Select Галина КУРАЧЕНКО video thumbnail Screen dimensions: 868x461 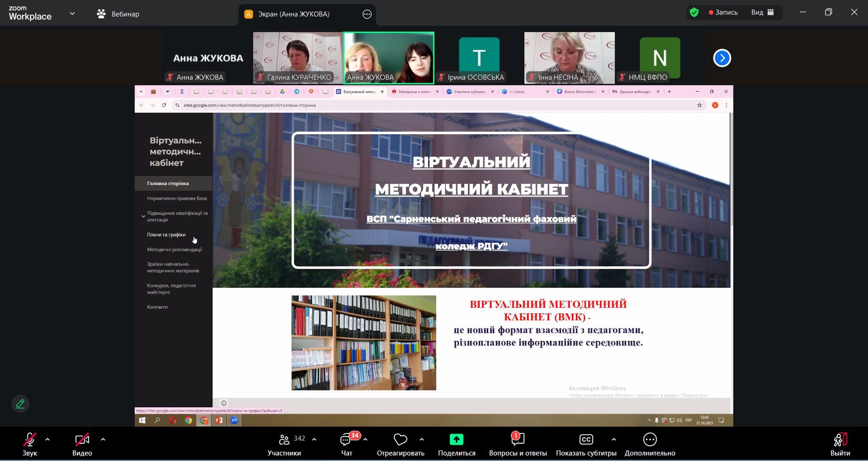click(298, 57)
